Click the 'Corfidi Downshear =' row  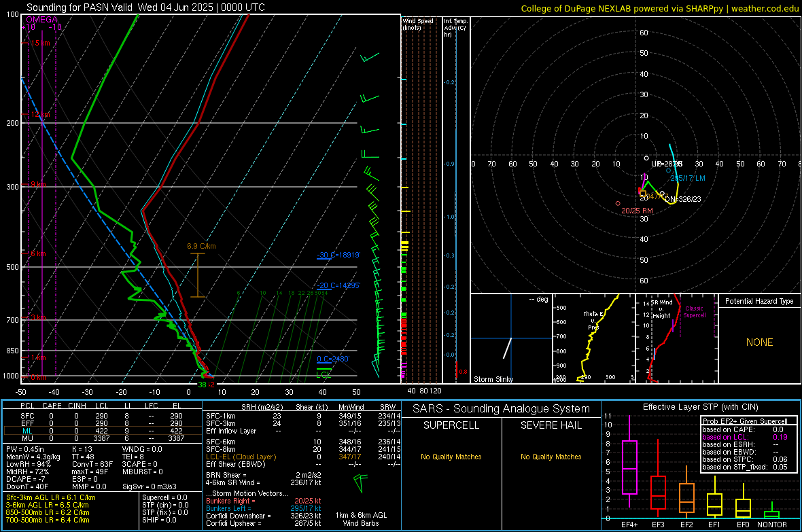click(x=264, y=516)
